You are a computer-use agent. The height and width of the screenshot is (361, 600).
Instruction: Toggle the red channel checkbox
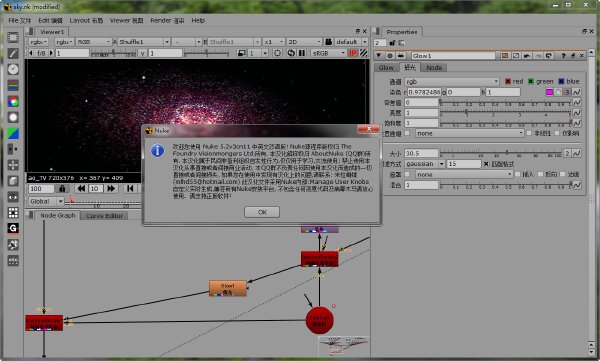[x=508, y=81]
